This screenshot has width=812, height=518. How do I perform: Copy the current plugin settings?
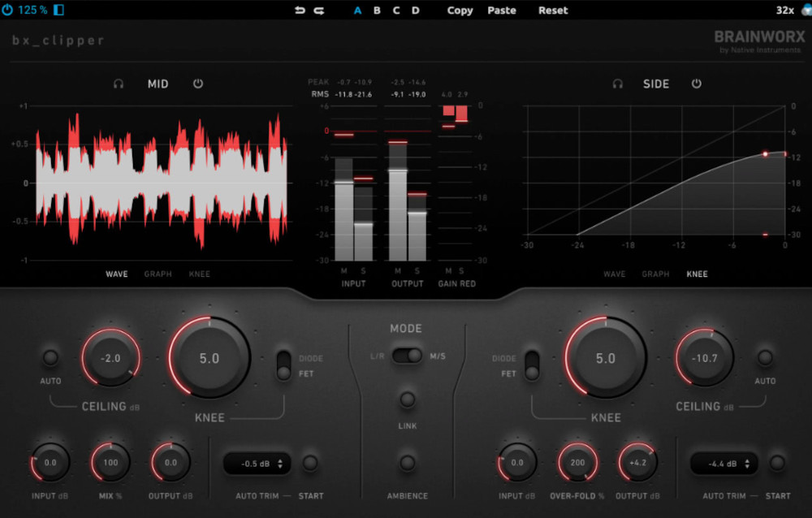459,11
